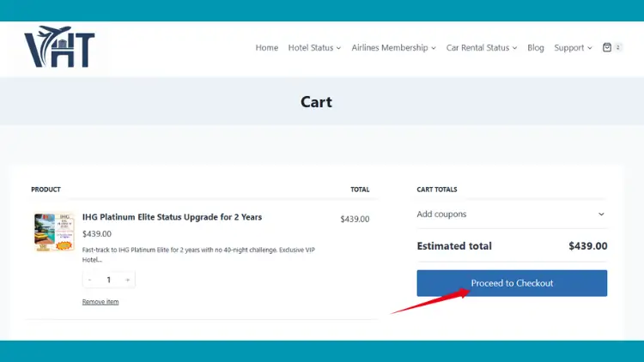Expand the Car Rental Status chevron

[x=514, y=48]
